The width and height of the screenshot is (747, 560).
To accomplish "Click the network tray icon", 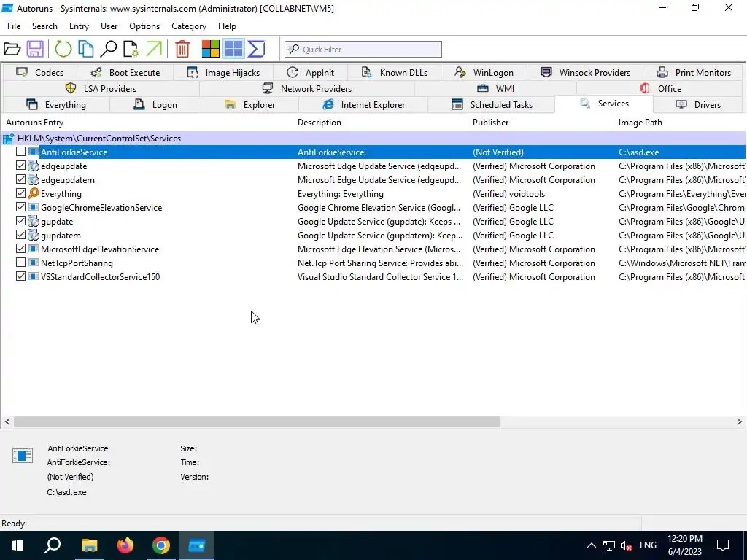I will point(609,545).
